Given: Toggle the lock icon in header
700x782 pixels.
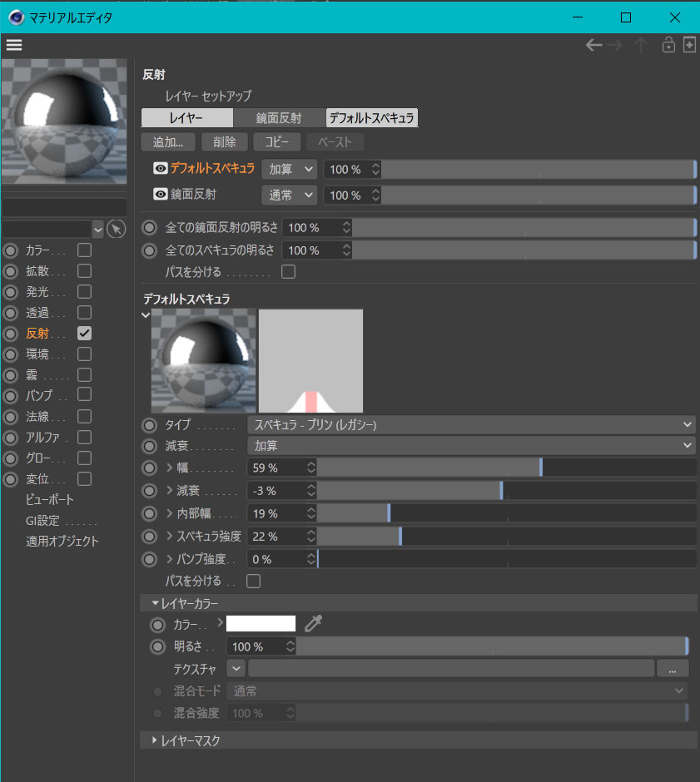Looking at the screenshot, I should 668,45.
